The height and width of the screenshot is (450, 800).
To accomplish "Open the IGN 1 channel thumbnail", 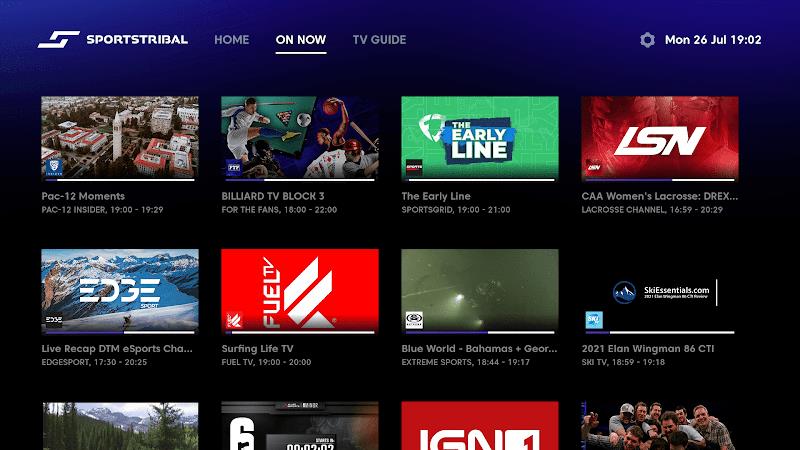I will click(480, 426).
